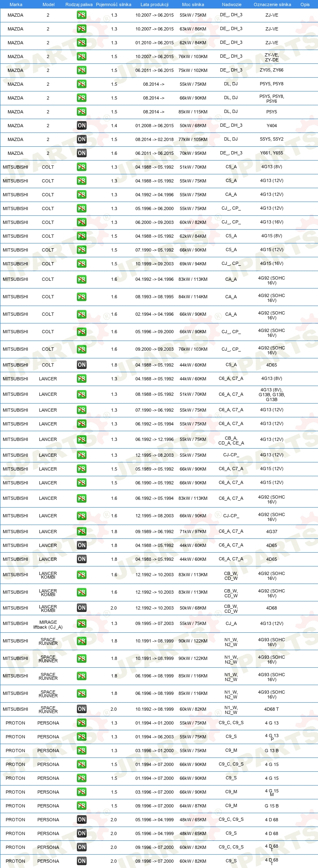Image resolution: width=318 pixels, height=868 pixels.
Task: Click petrol icon in Colt 60kW / 82KM row
Action: pos(82,222)
